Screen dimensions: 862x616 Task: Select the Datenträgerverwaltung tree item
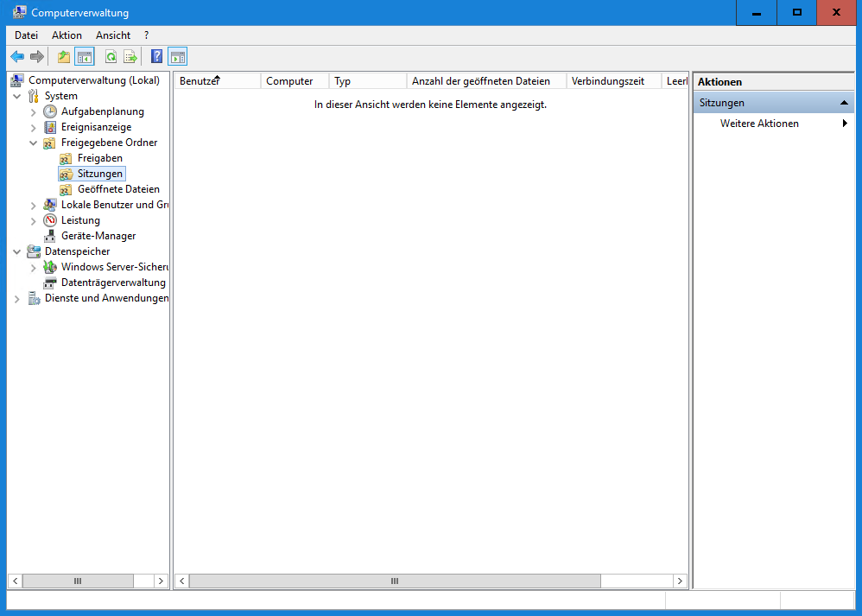pyautogui.click(x=113, y=283)
